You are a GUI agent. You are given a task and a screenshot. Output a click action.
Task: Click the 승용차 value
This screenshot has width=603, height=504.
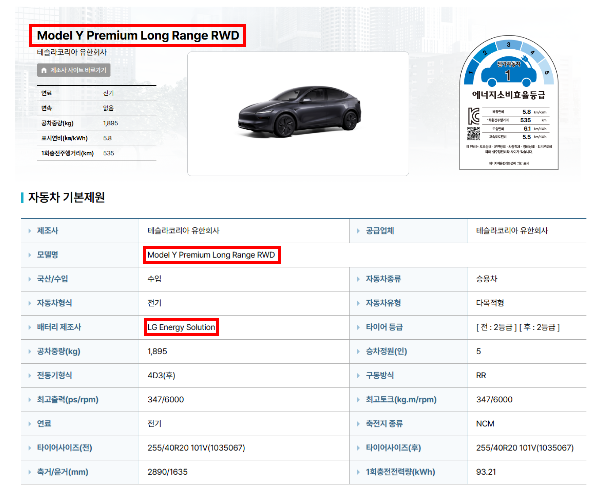point(487,279)
